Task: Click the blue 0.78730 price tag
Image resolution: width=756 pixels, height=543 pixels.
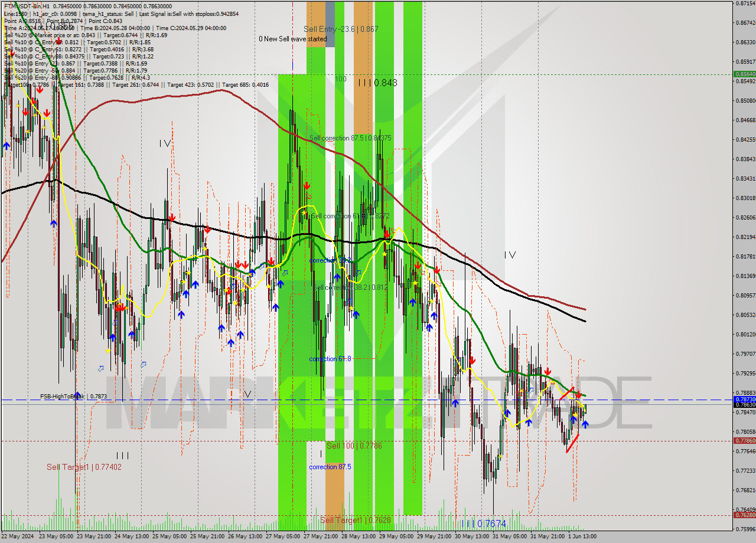Action: pos(745,400)
